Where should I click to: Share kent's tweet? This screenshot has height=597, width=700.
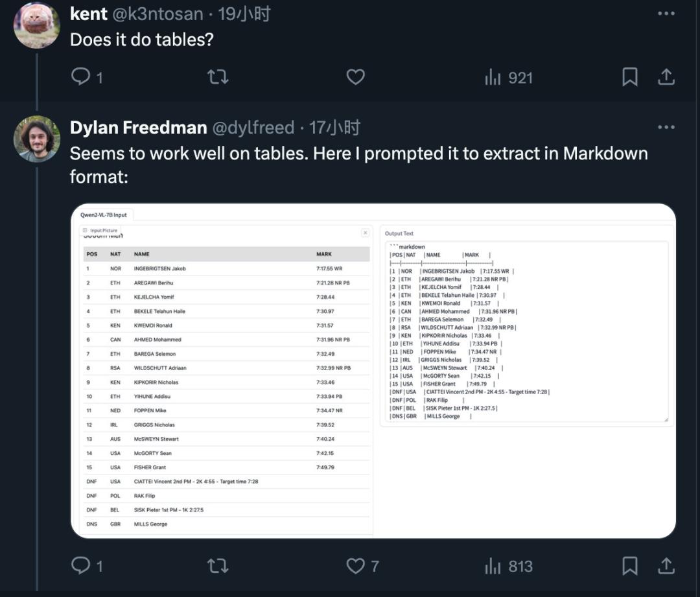click(x=666, y=76)
